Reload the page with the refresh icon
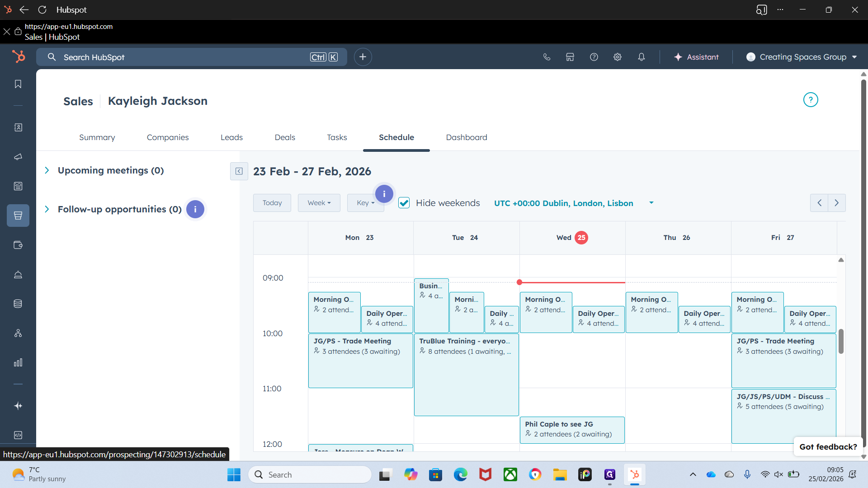 (42, 9)
